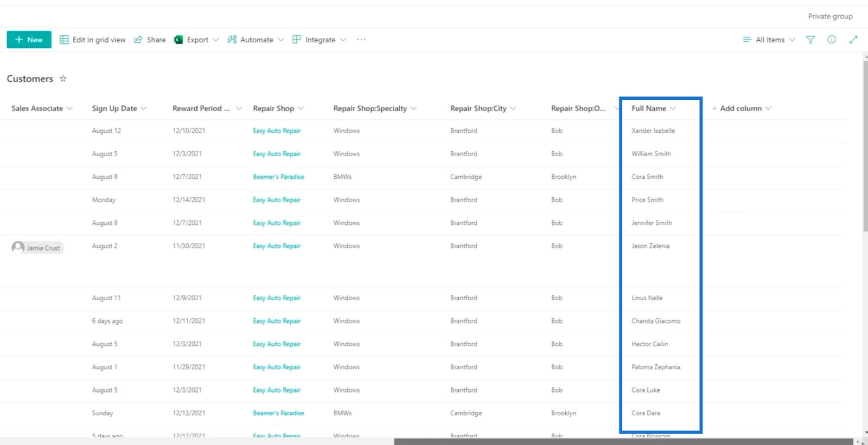Select the William Smith name cell

click(x=651, y=154)
